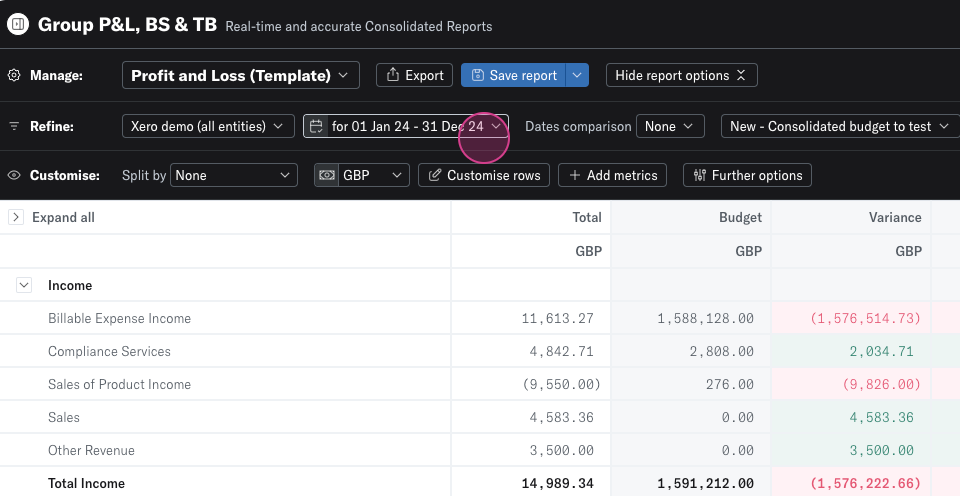Click the Manage gear icon
The width and height of the screenshot is (960, 496).
[14, 76]
